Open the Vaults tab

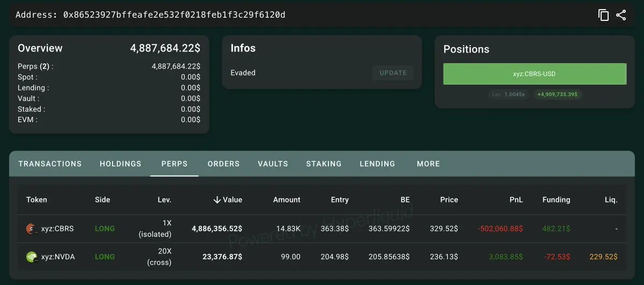[273, 164]
